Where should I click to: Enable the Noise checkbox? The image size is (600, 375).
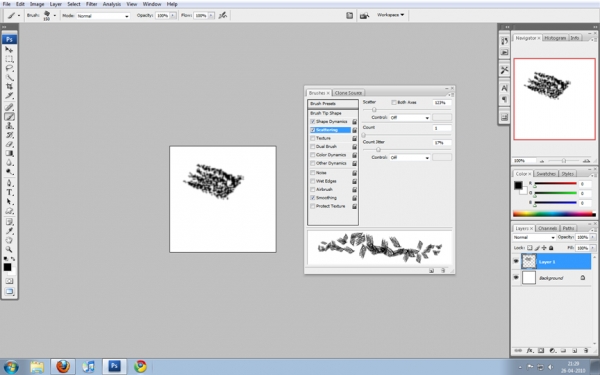point(313,173)
